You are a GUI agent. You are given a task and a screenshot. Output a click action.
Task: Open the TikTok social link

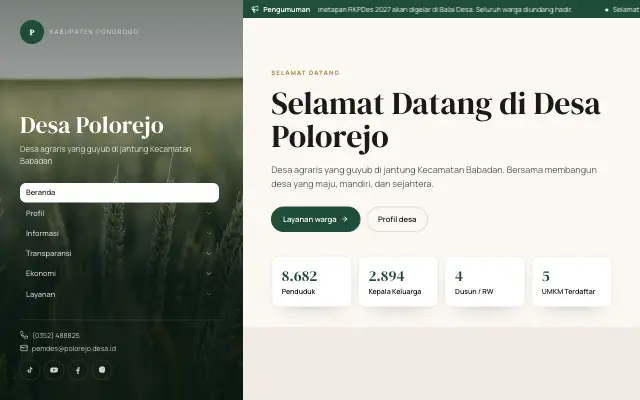point(30,370)
